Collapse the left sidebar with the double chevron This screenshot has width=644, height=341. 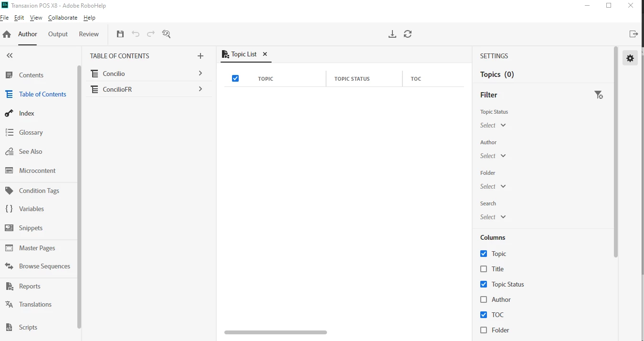(x=10, y=56)
